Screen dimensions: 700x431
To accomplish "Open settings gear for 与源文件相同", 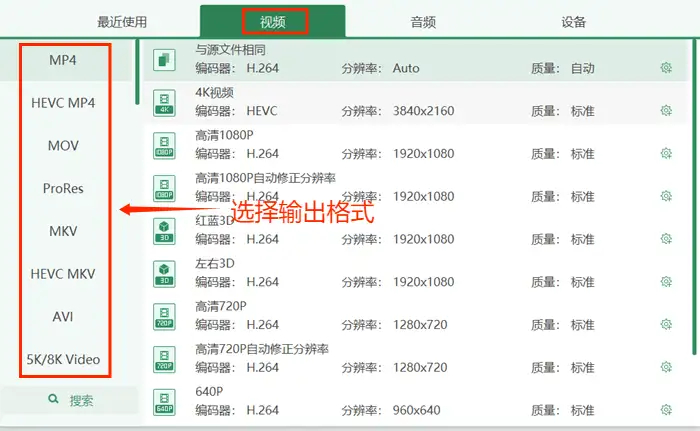I will [x=666, y=68].
